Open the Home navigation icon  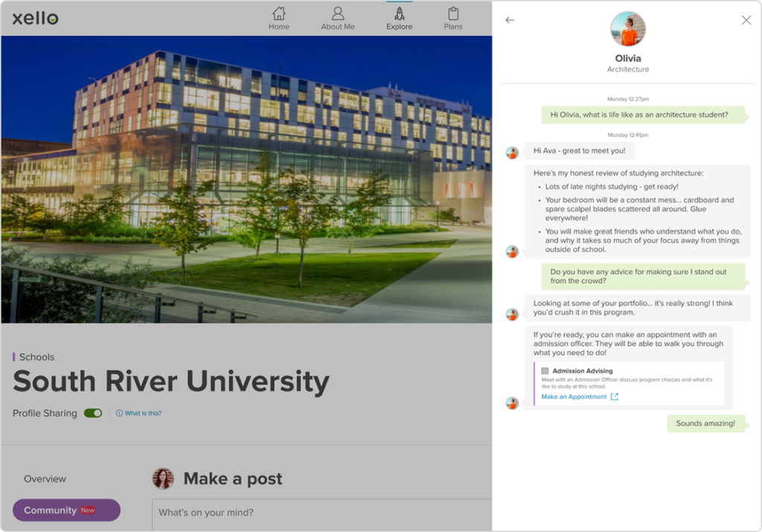point(278,15)
